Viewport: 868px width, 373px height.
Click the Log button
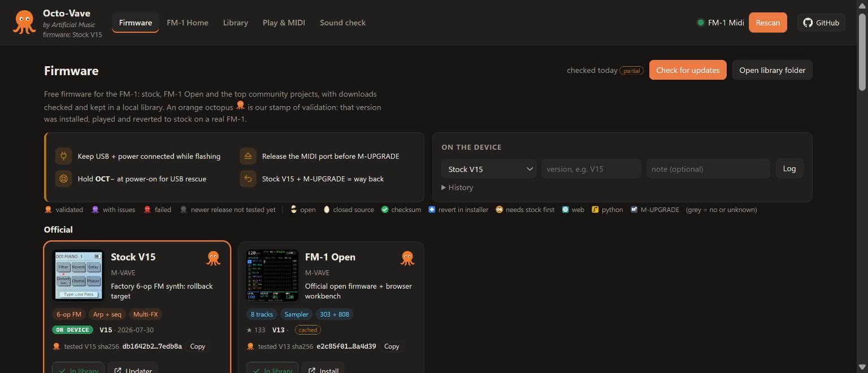(x=789, y=168)
